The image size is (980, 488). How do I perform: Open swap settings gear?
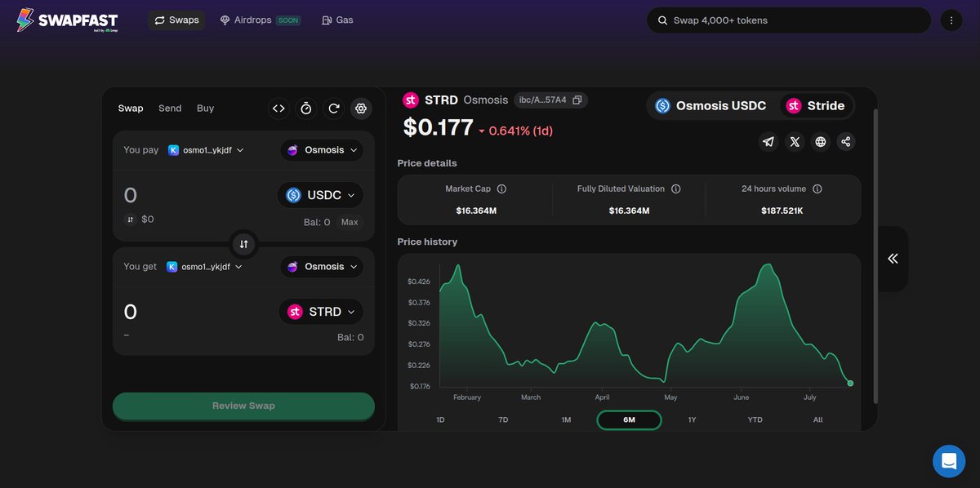pyautogui.click(x=361, y=109)
